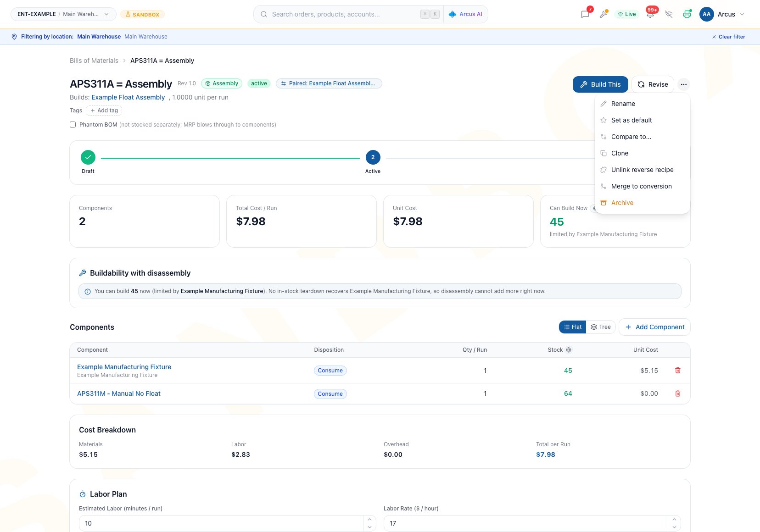
Task: Open the Paired: Example Float Assembly chip
Action: (x=329, y=83)
